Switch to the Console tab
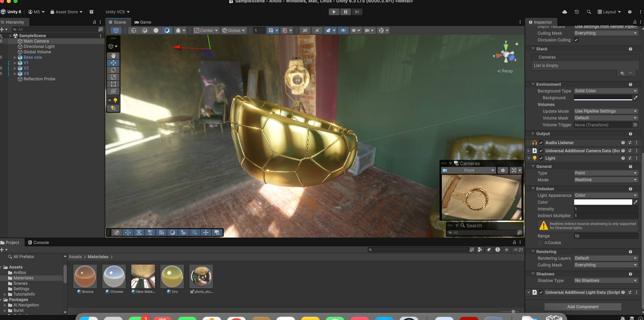Image resolution: width=644 pixels, height=320 pixels. [x=38, y=243]
